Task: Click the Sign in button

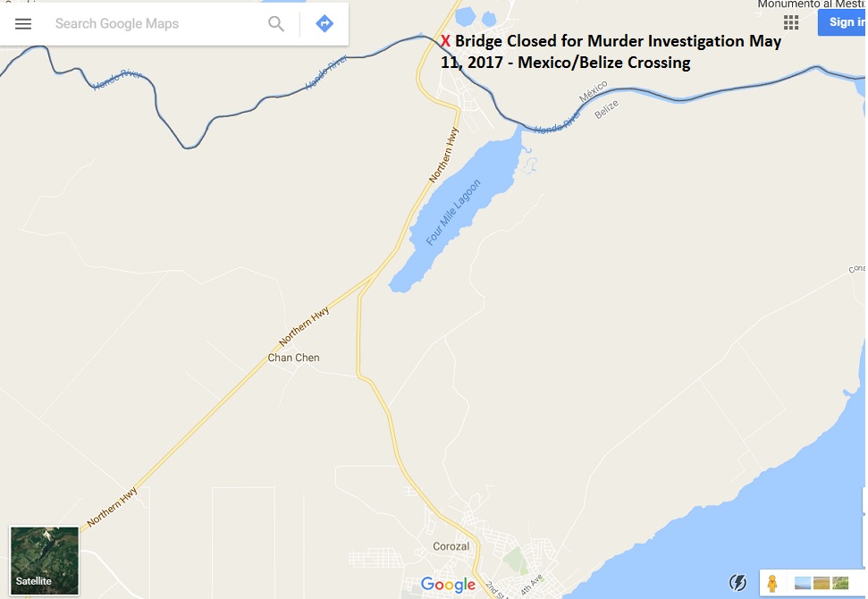Action: click(x=843, y=22)
